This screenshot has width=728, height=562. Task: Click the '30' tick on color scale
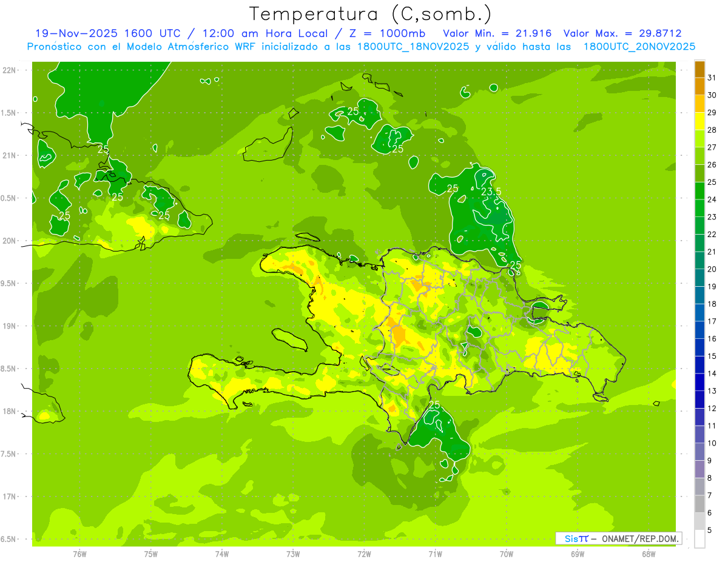tap(712, 95)
